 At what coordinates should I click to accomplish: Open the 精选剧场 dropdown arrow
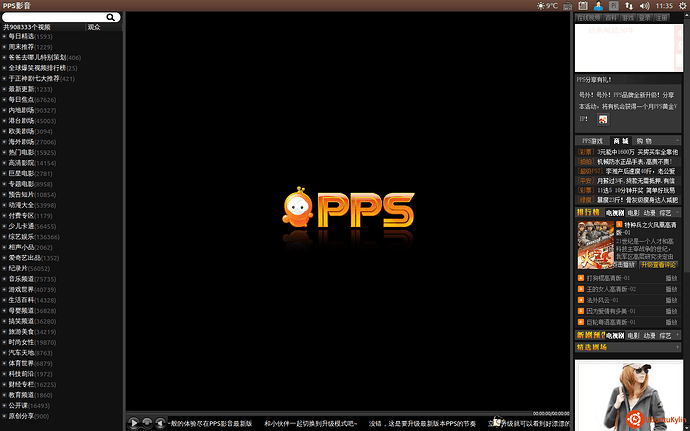pos(677,347)
